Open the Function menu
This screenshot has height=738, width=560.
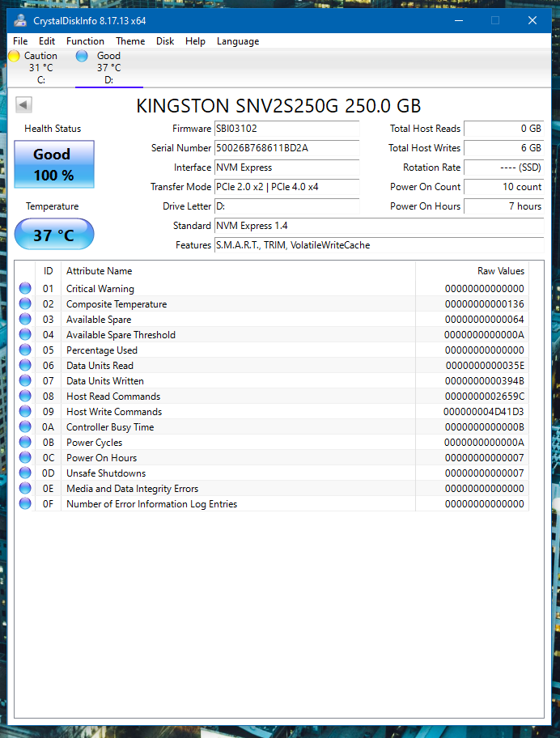tap(85, 41)
